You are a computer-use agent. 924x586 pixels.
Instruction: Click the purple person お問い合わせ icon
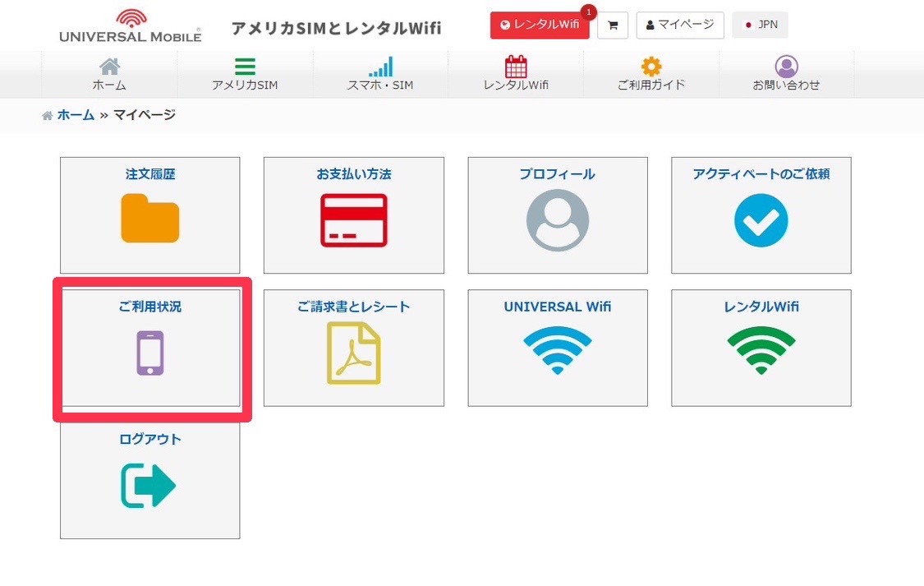pyautogui.click(x=786, y=67)
